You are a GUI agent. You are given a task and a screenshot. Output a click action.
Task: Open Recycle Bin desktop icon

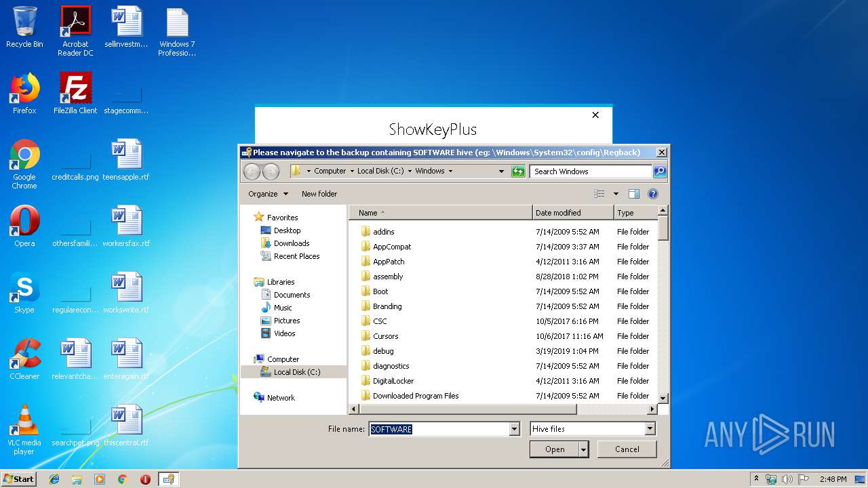click(x=24, y=27)
